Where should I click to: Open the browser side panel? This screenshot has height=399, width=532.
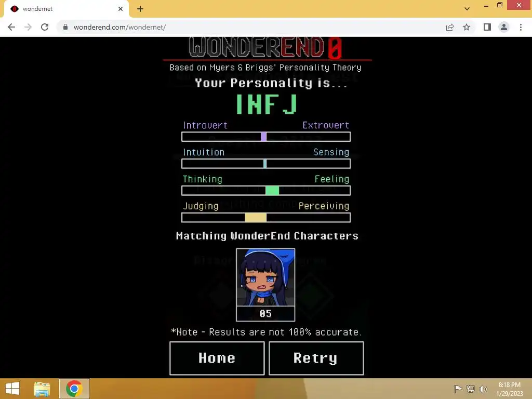[487, 27]
